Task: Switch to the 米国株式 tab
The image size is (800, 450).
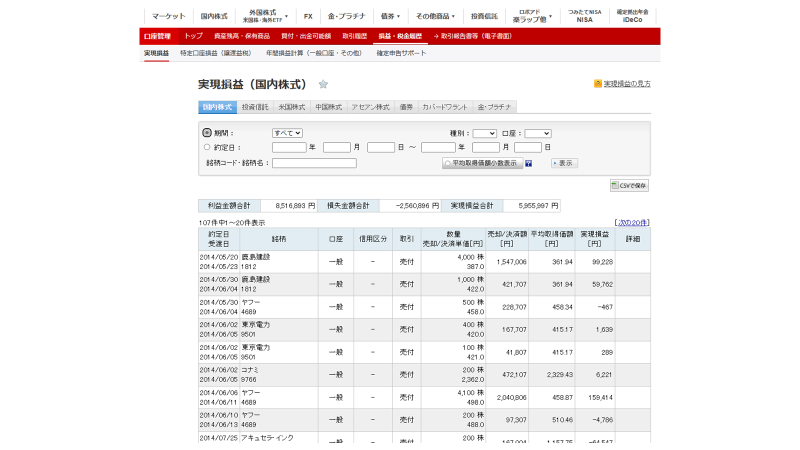Action: 291,106
